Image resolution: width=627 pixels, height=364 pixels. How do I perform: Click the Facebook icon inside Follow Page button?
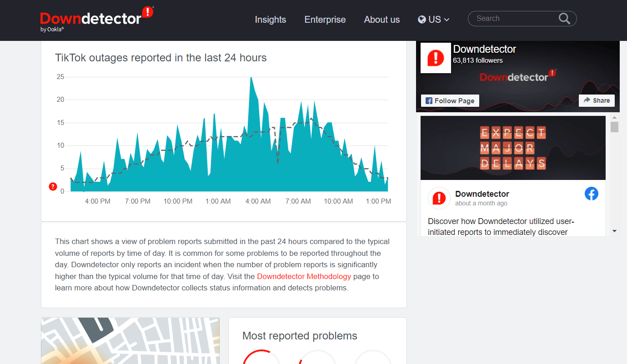point(429,100)
